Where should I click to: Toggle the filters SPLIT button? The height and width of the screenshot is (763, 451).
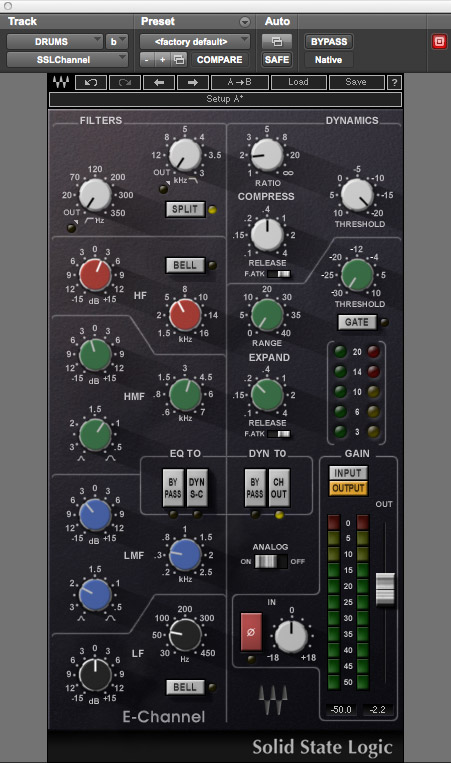tap(185, 209)
